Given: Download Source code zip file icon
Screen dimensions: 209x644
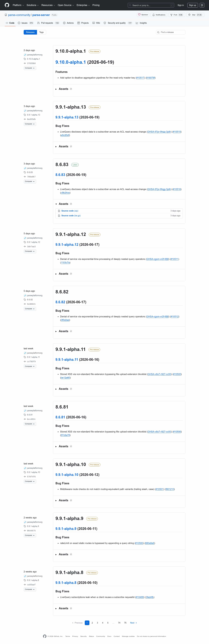Looking at the screenshot, I should tap(59, 211).
